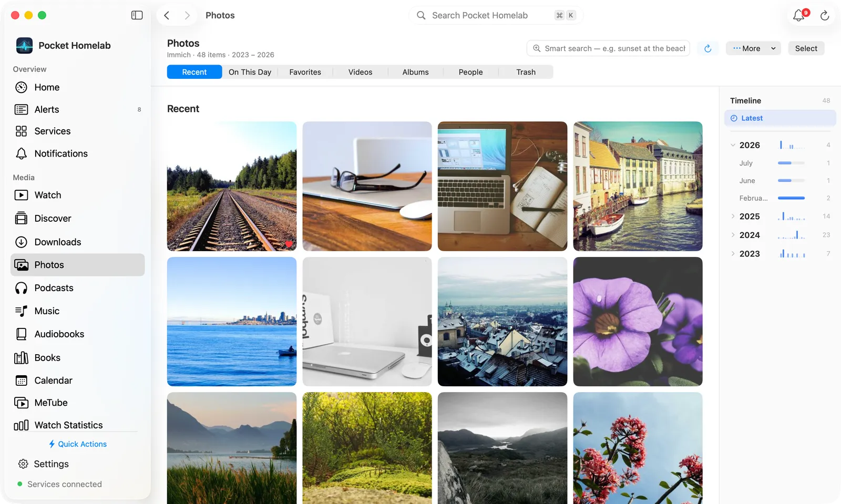Jump to June in the timeline
The height and width of the screenshot is (504, 841).
point(780,181)
